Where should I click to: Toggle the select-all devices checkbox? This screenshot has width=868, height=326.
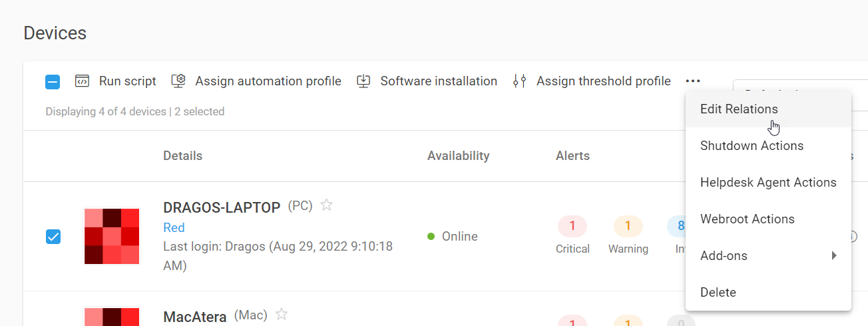[53, 82]
